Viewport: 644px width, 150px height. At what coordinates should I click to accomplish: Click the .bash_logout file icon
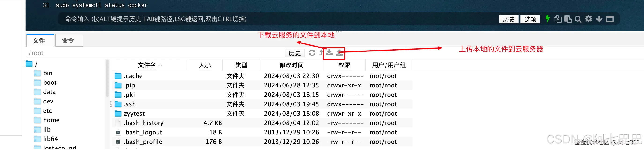[118, 132]
